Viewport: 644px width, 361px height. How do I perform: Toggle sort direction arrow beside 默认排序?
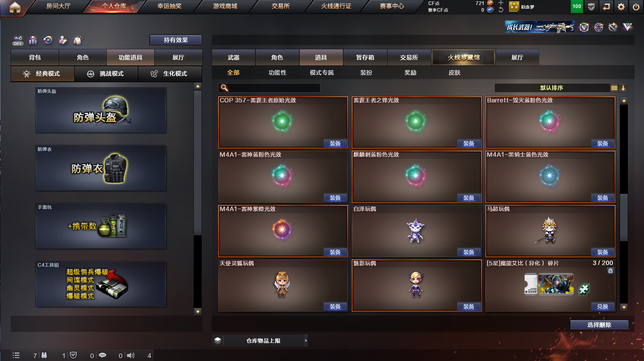[623, 88]
